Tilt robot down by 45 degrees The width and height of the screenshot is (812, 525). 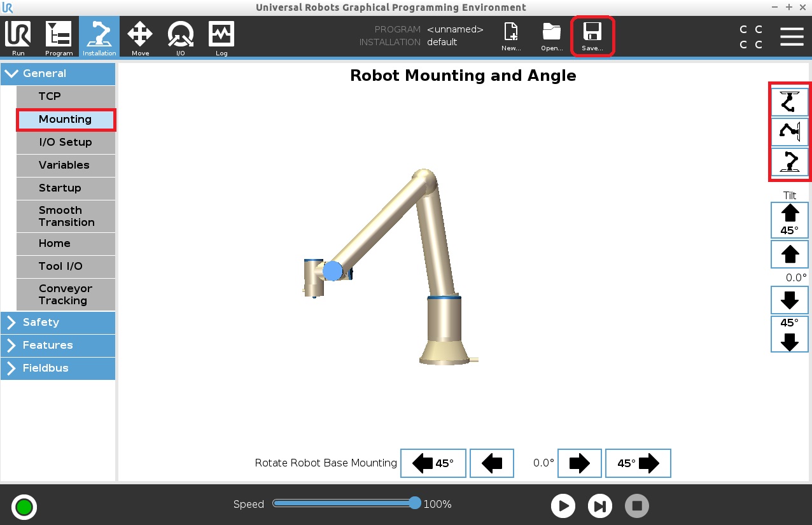tap(790, 334)
